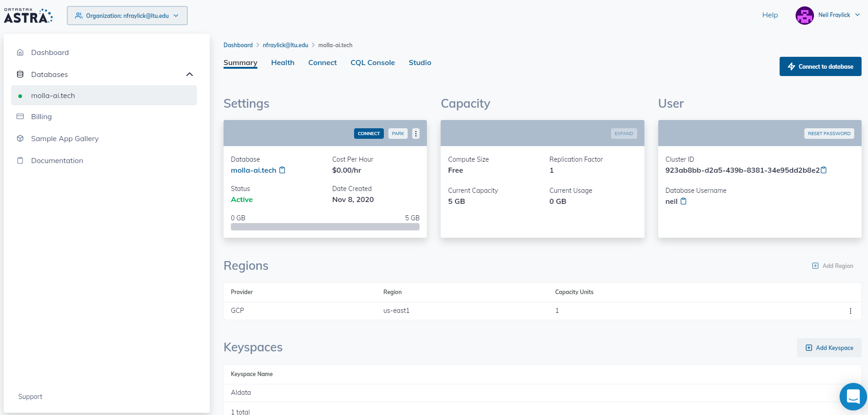Click the Dashboard home icon in sidebar
Screen dimensions: 868x415
[20, 52]
